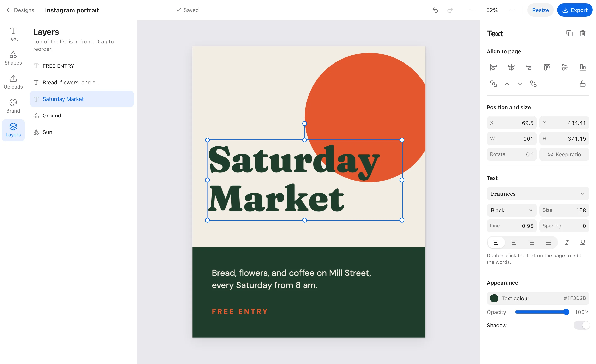Align element to vertical middle of page

(x=565, y=67)
